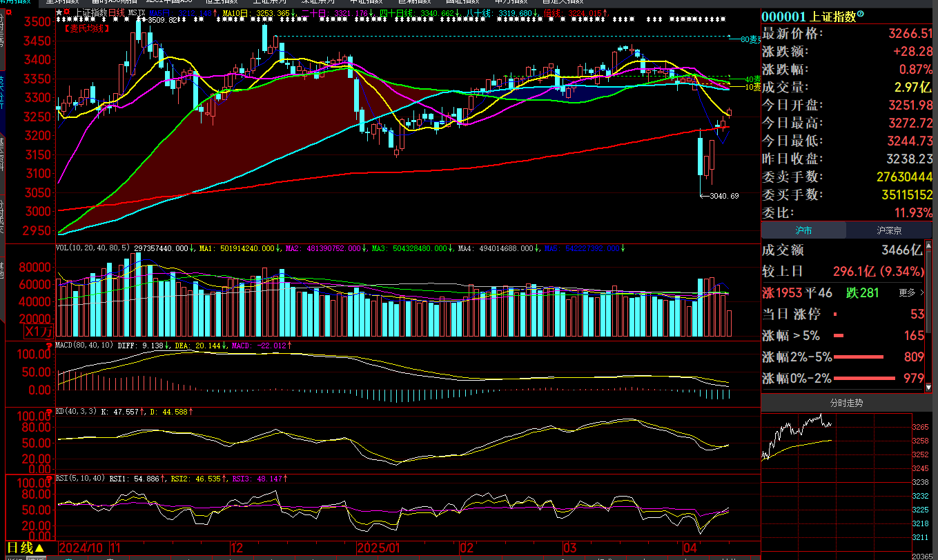Click the 委卖手数 value 27630444

904,177
